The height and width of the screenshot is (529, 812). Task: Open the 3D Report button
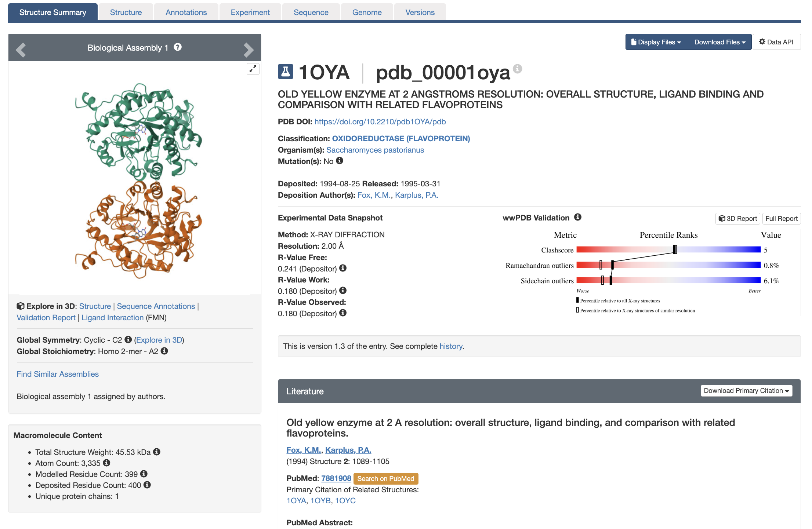pyautogui.click(x=738, y=219)
